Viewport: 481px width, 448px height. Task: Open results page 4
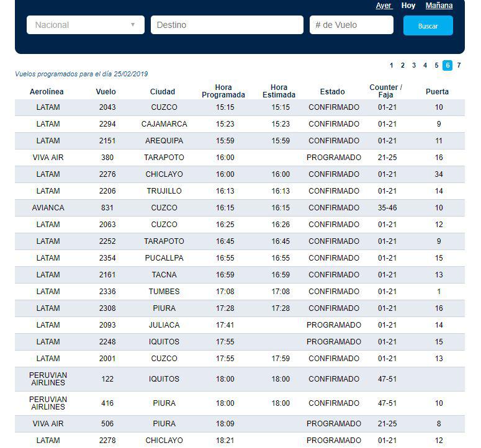pos(425,65)
